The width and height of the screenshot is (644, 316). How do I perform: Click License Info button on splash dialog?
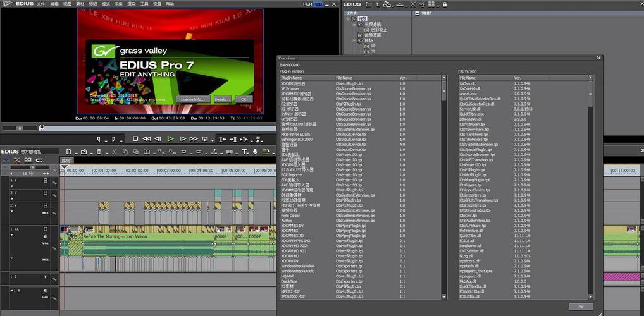[193, 99]
